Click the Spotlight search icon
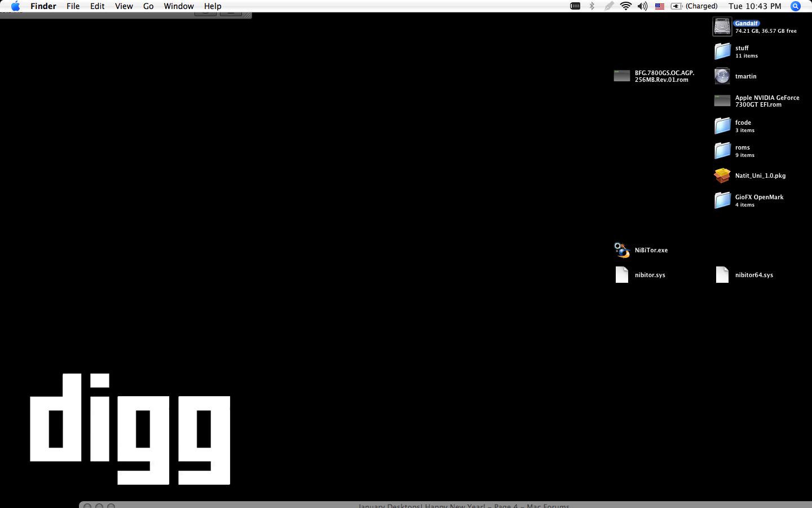Viewport: 812px width, 508px height. coord(796,6)
